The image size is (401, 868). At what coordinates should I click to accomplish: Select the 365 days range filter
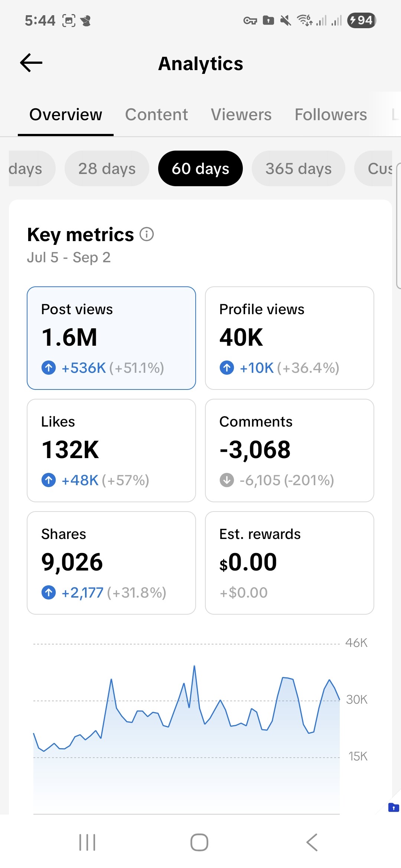click(x=298, y=169)
